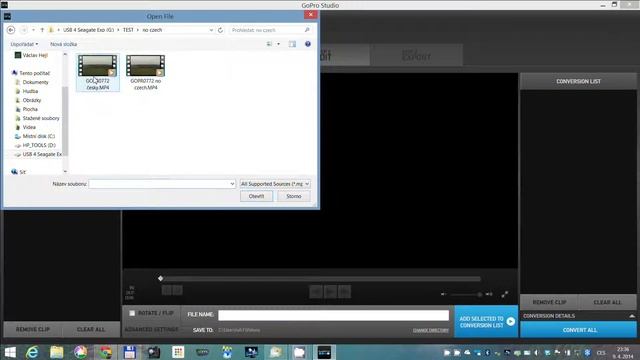Select Místní disk (C:) in tree
The image size is (640, 360).
click(38, 136)
